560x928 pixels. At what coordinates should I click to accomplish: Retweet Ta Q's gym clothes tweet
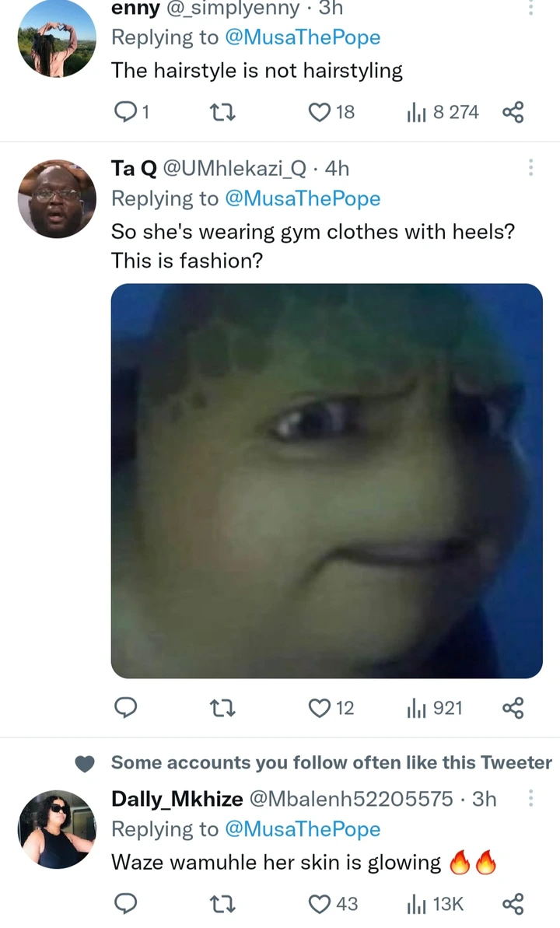[x=223, y=708]
